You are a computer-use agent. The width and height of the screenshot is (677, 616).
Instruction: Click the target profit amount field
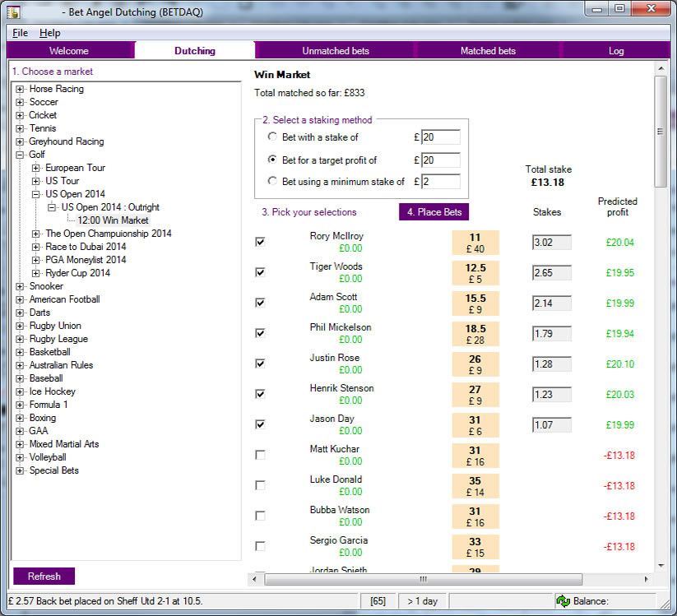[440, 160]
